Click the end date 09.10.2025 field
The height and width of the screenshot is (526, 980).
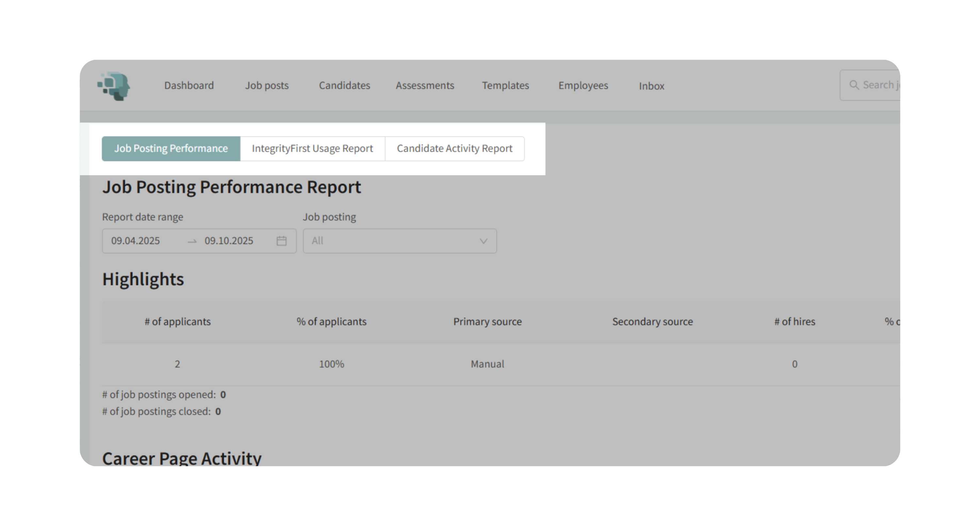click(229, 241)
